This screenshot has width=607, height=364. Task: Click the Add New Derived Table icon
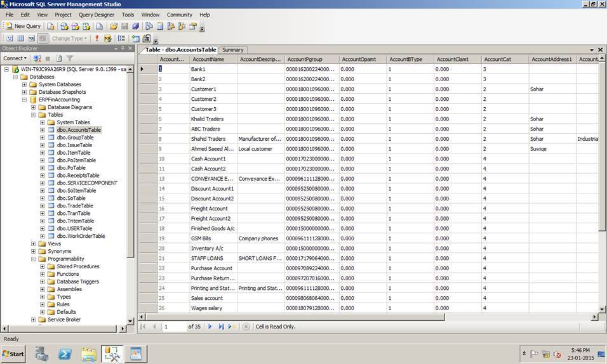coord(146,38)
